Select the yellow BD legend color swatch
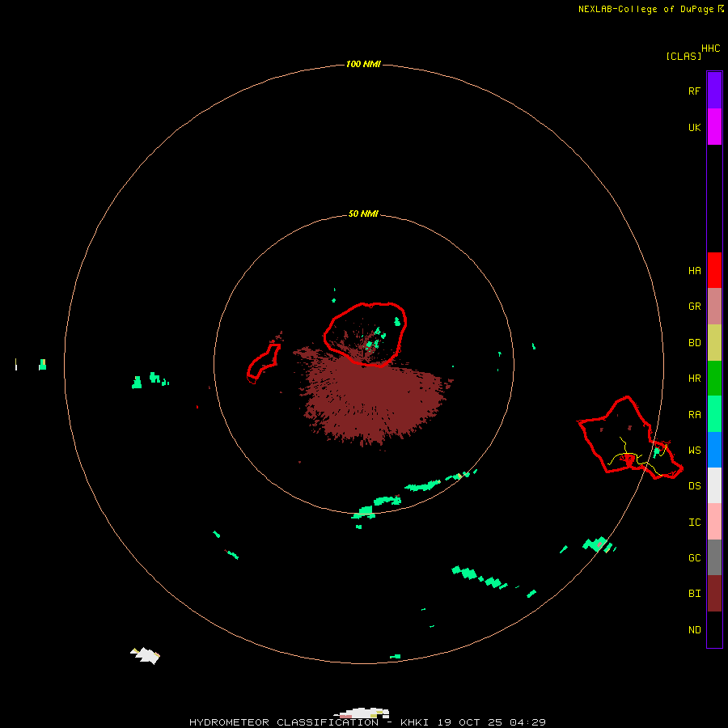 pyautogui.click(x=714, y=343)
